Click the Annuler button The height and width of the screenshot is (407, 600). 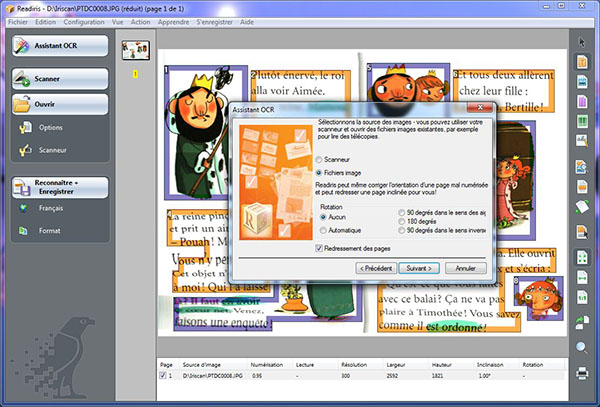(x=464, y=268)
